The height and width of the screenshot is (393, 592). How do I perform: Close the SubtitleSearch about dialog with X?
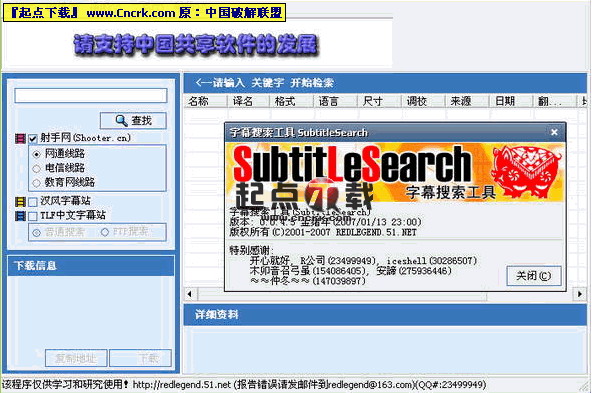[x=554, y=132]
